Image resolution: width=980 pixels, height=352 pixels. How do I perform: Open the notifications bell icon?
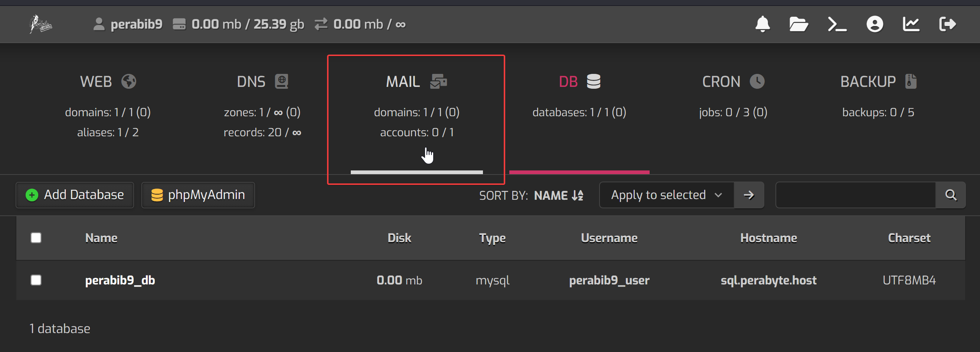coord(762,25)
